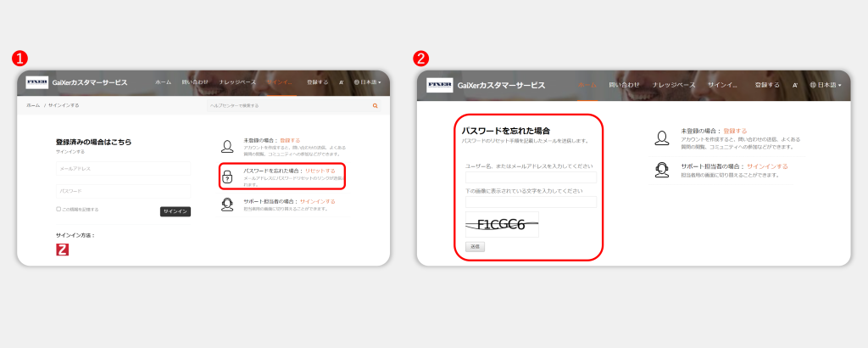
Task: Click the headset support icon in screen 2
Action: coord(662,169)
